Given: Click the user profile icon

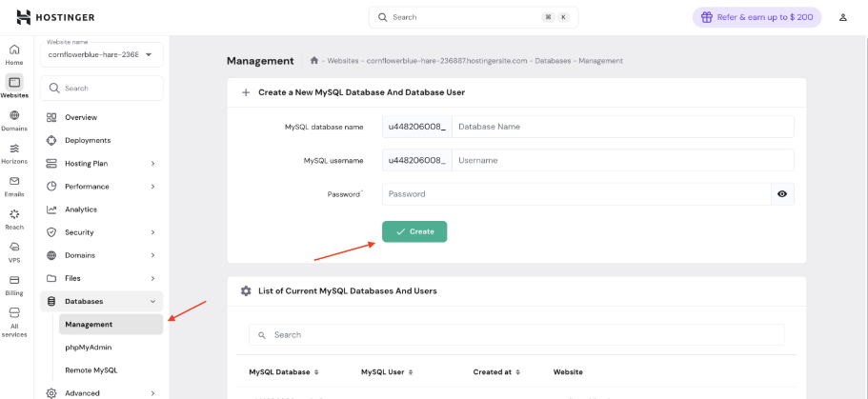Looking at the screenshot, I should click(x=842, y=17).
